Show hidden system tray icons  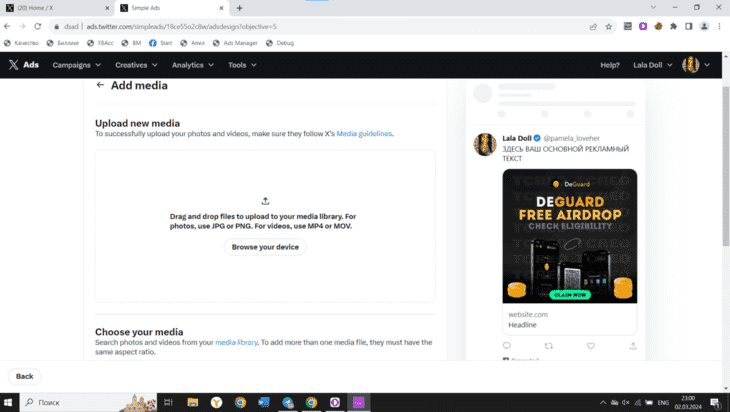click(602, 403)
